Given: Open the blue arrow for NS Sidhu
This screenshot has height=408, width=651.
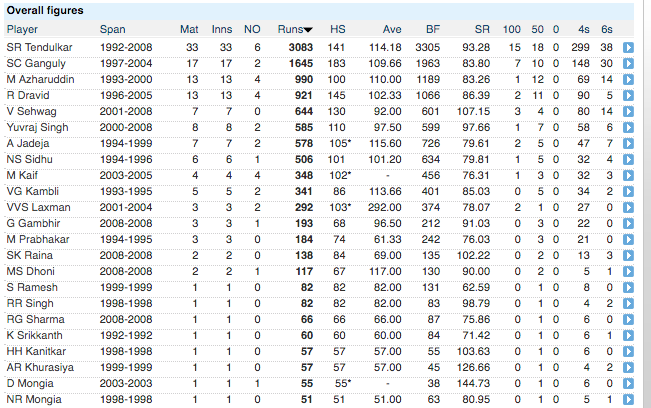Looking at the screenshot, I should pyautogui.click(x=628, y=159).
